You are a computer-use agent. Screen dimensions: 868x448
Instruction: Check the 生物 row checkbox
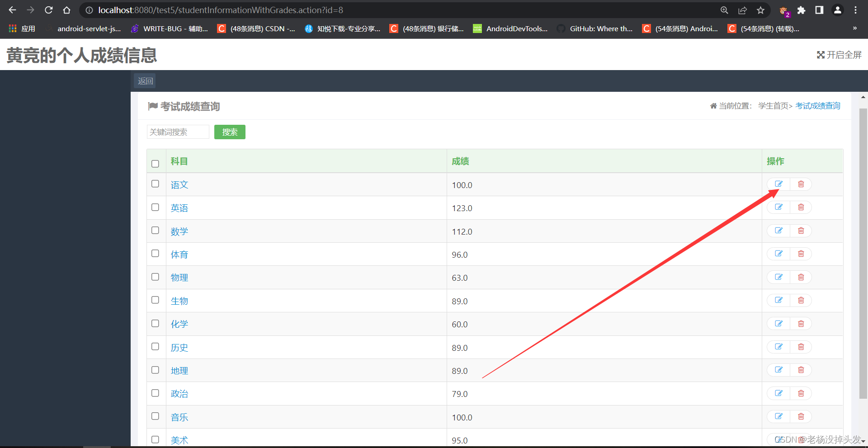click(x=155, y=300)
